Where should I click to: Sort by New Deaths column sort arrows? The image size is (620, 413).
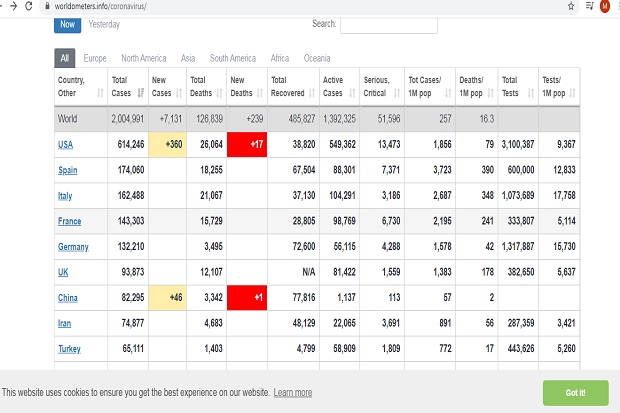click(x=260, y=93)
